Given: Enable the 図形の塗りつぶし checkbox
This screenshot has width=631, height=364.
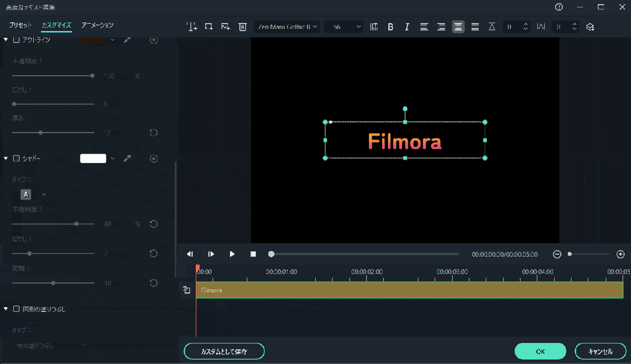Looking at the screenshot, I should click(x=16, y=309).
